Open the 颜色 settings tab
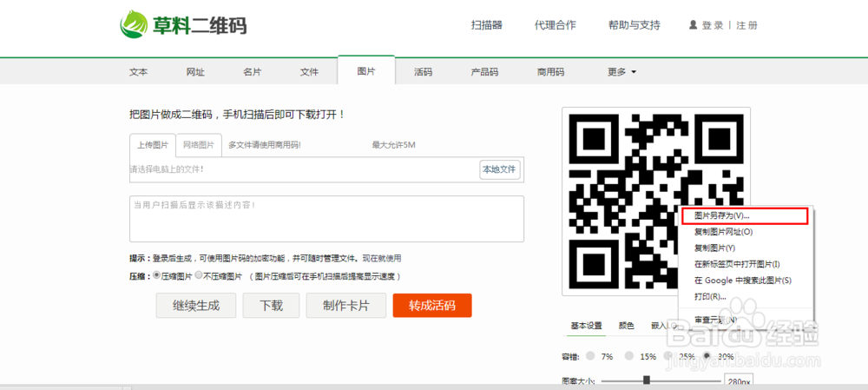868x390 pixels. (627, 325)
